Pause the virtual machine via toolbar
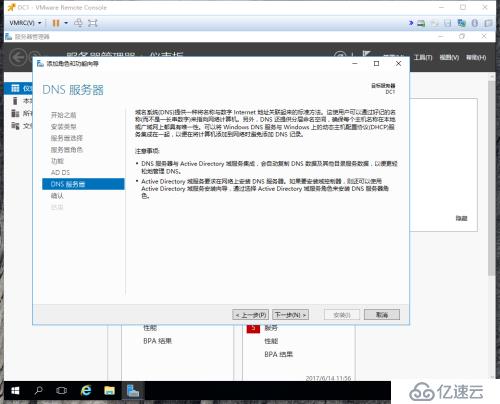 click(56, 23)
